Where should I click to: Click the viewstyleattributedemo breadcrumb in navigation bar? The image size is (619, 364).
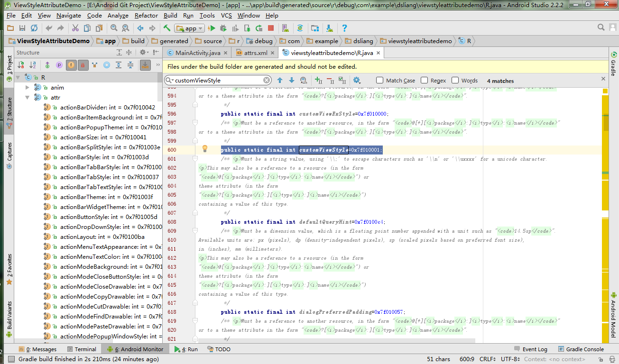[416, 41]
